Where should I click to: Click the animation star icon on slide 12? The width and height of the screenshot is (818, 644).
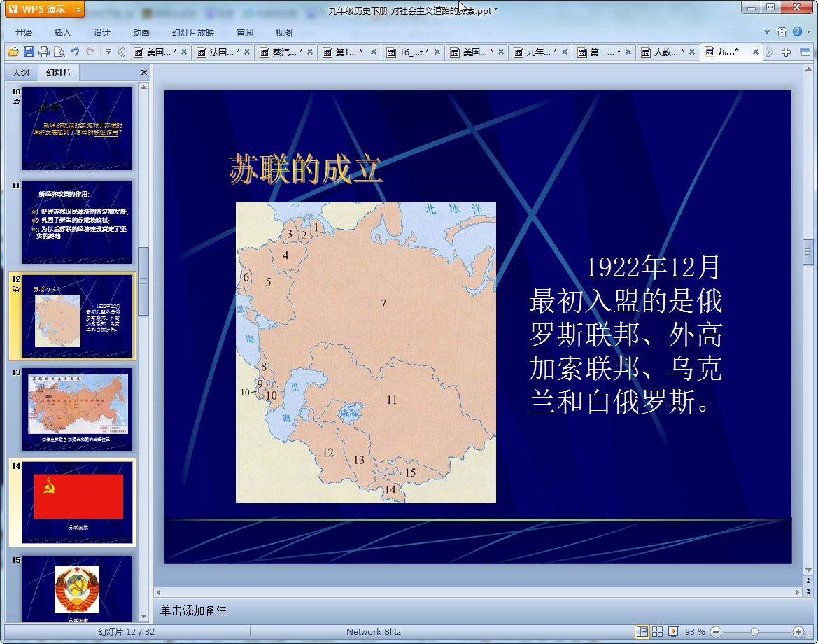(x=16, y=288)
